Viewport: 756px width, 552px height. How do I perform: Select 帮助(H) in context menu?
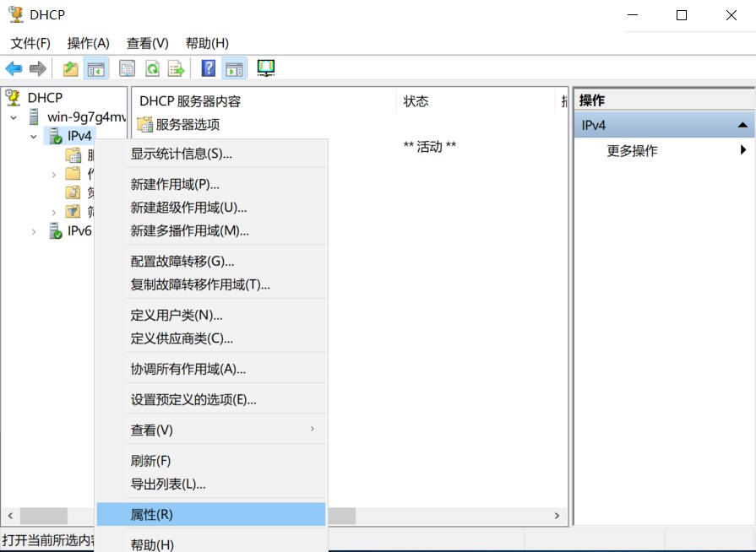tap(212, 544)
